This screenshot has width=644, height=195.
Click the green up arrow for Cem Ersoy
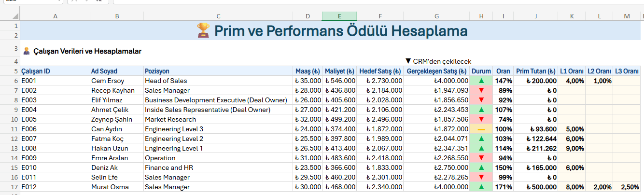[481, 81]
